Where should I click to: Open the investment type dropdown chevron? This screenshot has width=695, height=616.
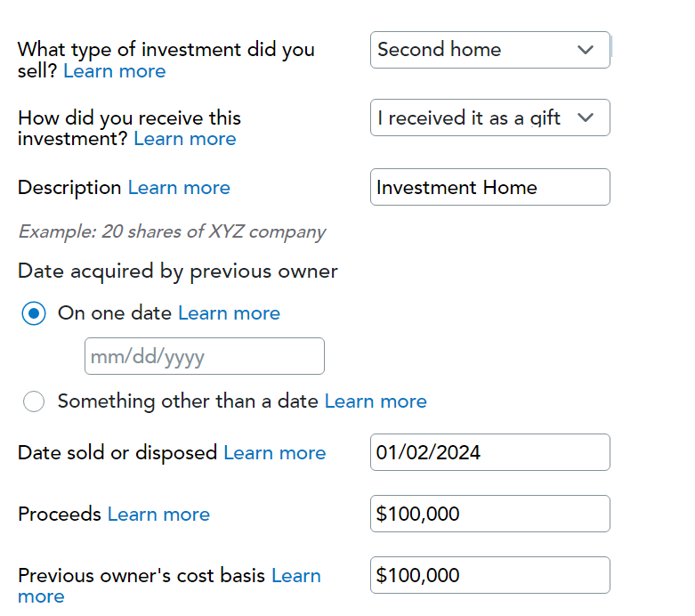(x=585, y=50)
